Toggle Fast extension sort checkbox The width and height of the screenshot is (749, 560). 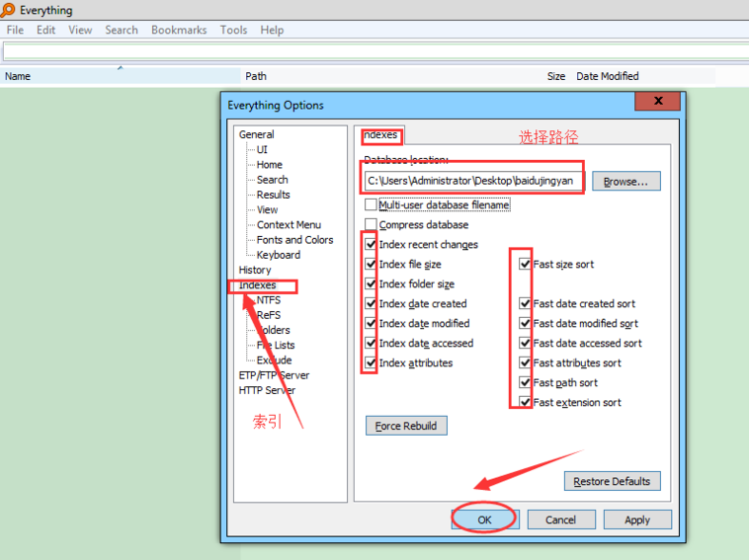tap(525, 402)
